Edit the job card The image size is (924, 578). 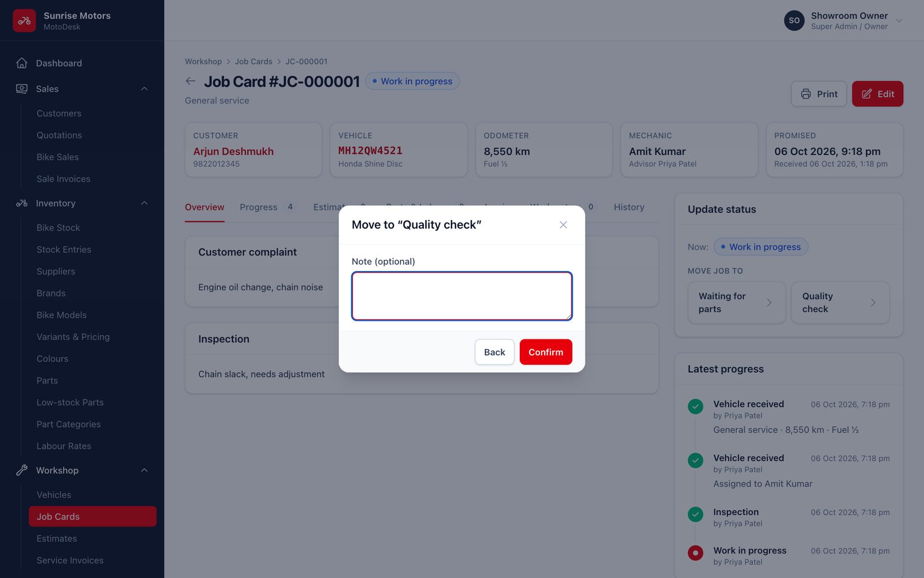[878, 94]
